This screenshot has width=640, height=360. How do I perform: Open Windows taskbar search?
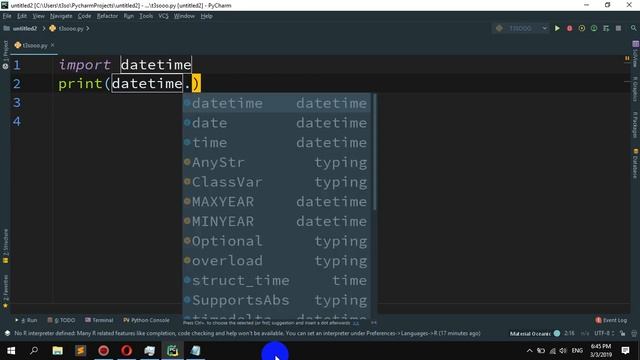pos(34,351)
